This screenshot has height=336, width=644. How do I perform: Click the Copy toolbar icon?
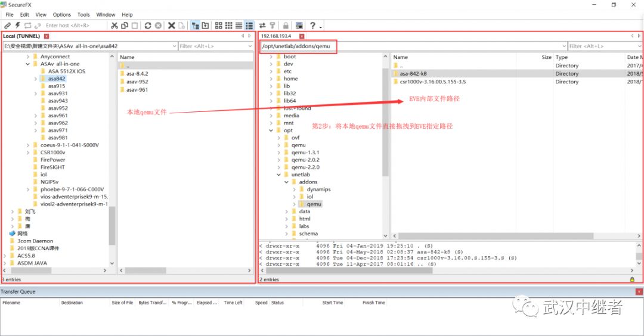click(x=125, y=26)
